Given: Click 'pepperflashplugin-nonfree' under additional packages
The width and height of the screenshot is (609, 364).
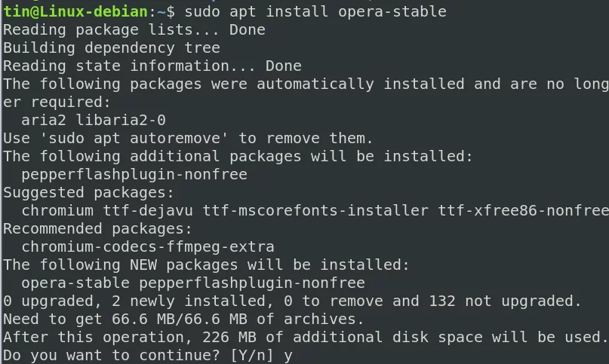Looking at the screenshot, I should [x=134, y=174].
